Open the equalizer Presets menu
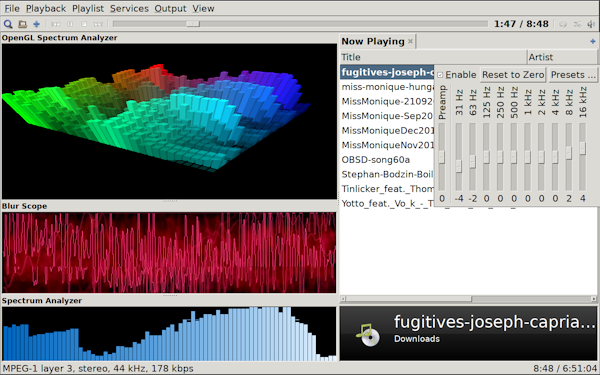The width and height of the screenshot is (600, 375). [x=572, y=75]
